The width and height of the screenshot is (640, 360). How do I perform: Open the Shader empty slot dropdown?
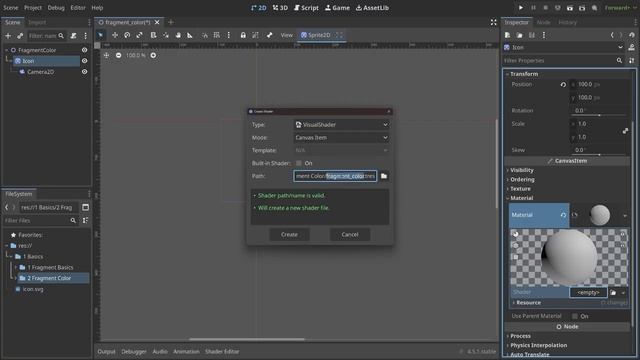tap(623, 293)
